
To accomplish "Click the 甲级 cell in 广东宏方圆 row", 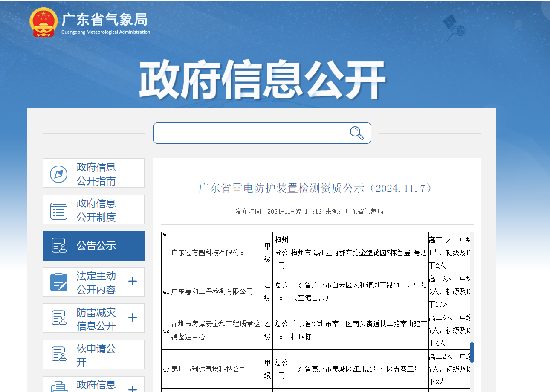I will [x=268, y=253].
